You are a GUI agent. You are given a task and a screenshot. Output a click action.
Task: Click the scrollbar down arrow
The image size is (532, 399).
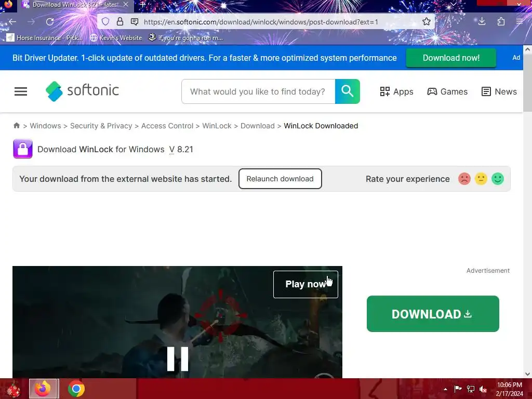[528, 374]
